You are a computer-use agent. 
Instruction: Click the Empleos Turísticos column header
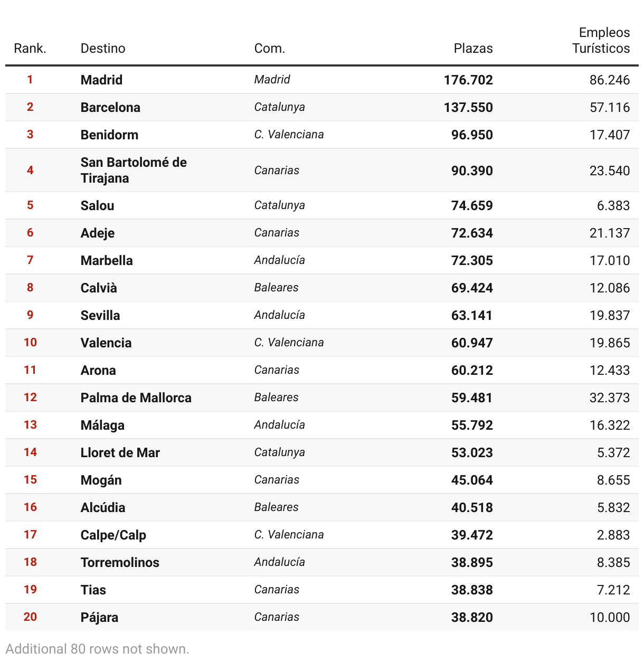click(601, 41)
